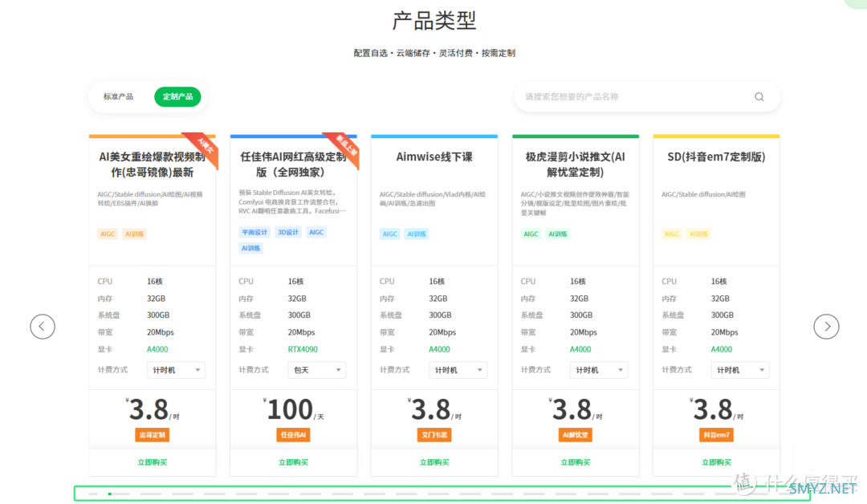Expand billing dropdown on 极虎漫剪 card
Image resolution: width=867 pixels, height=504 pixels.
(x=599, y=370)
